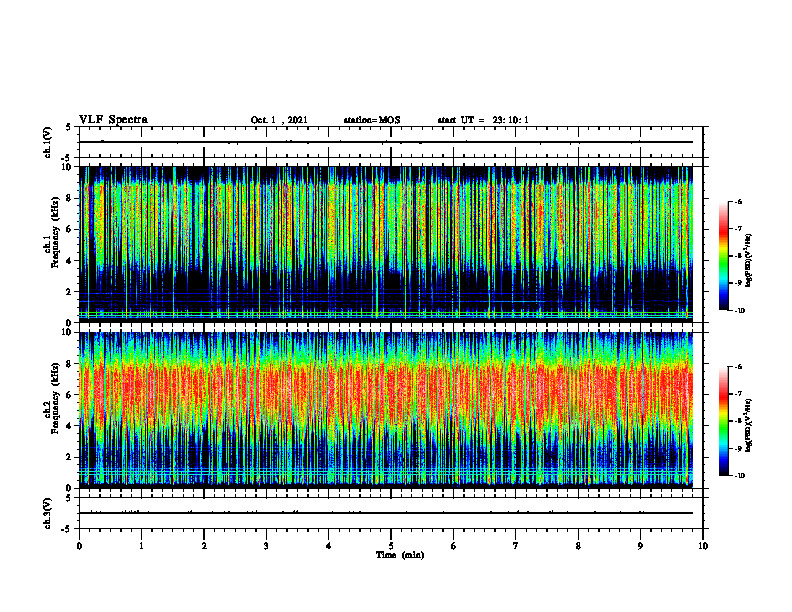Click the ch.2 frequency axis tick "2"
The image size is (792, 612).
[70, 457]
